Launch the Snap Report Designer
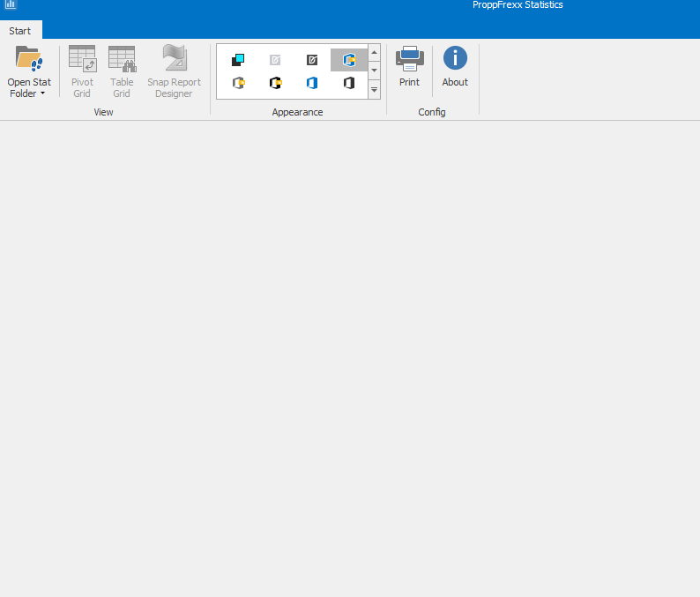This screenshot has width=700, height=597. [x=174, y=71]
